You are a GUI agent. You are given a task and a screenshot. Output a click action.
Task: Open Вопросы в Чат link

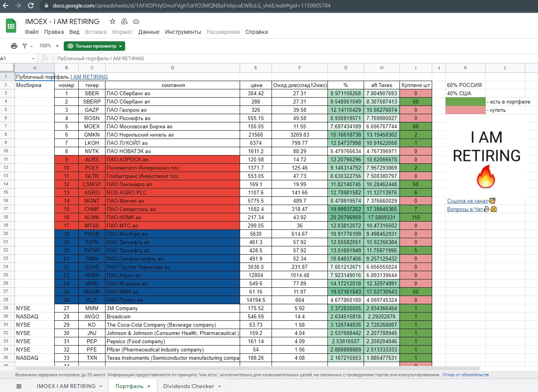point(465,209)
